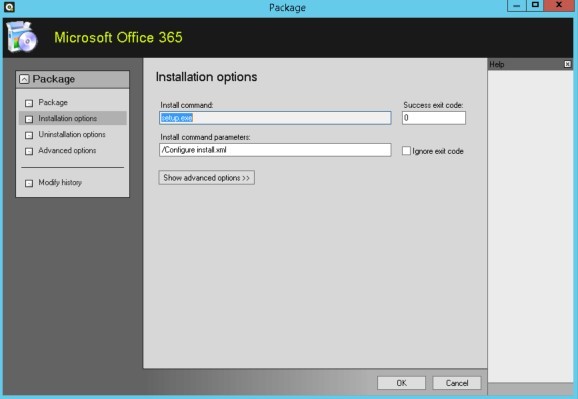
Task: Click the Microsoft Office 365 package icon
Action: [x=22, y=37]
